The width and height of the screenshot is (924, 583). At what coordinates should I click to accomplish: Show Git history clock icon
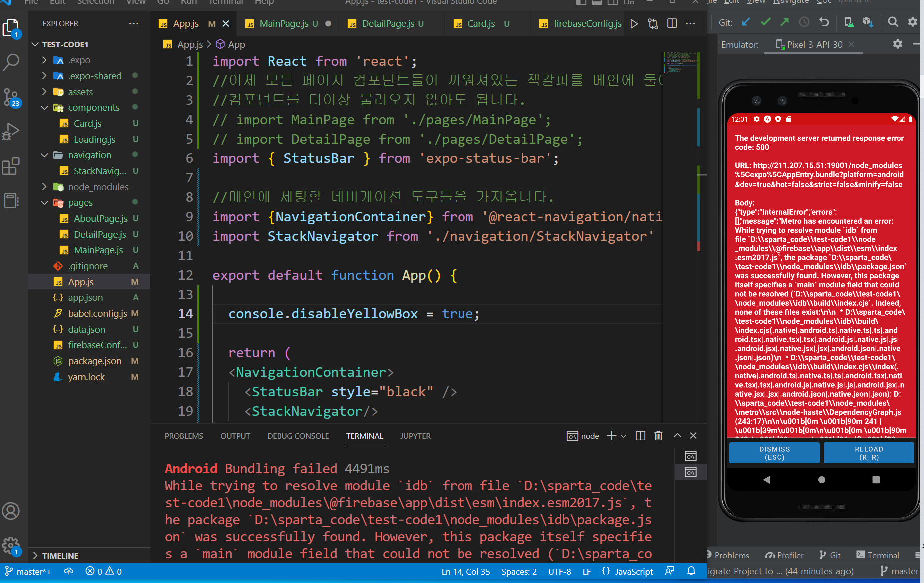tap(804, 22)
